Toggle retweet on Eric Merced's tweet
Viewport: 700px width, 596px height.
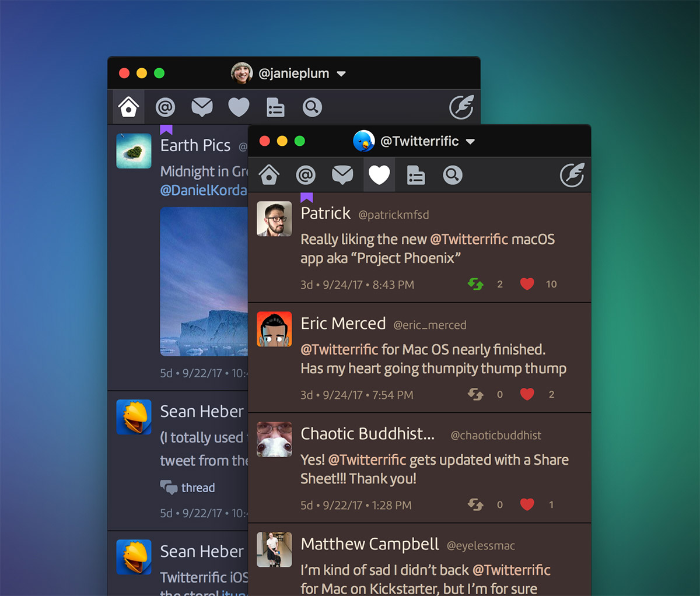click(x=475, y=395)
